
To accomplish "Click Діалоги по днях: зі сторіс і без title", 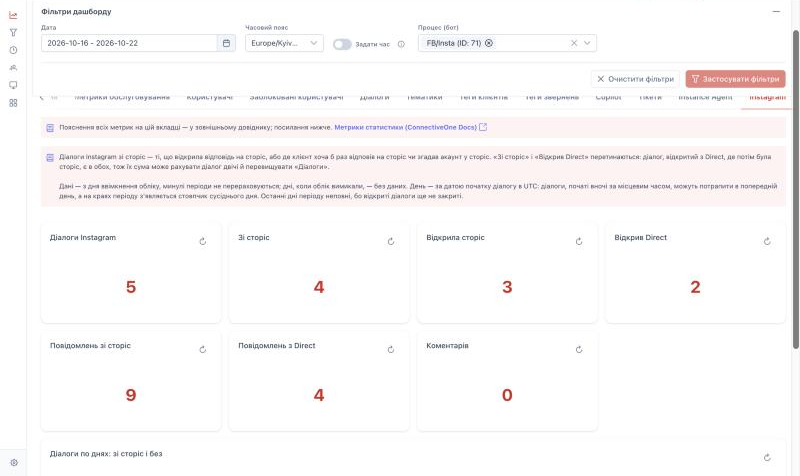I will pos(106,454).
